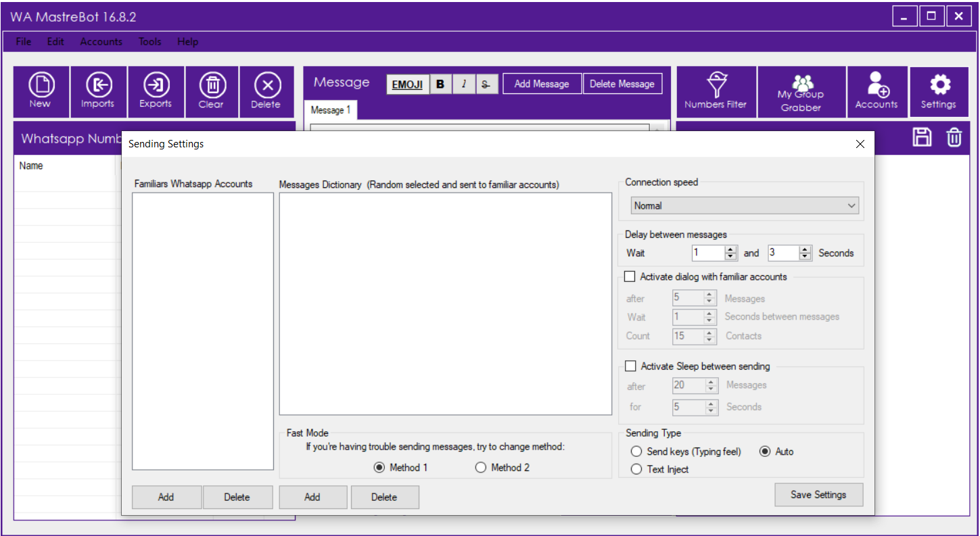Decrease the second delay seconds value
This screenshot has height=536, width=980.
tap(805, 257)
